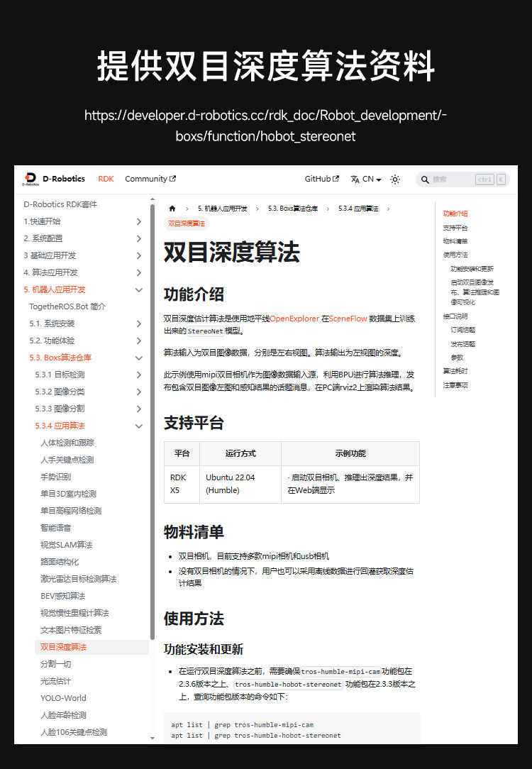Jump to 发布话题 in table of contents
532x769 pixels.
463,344
